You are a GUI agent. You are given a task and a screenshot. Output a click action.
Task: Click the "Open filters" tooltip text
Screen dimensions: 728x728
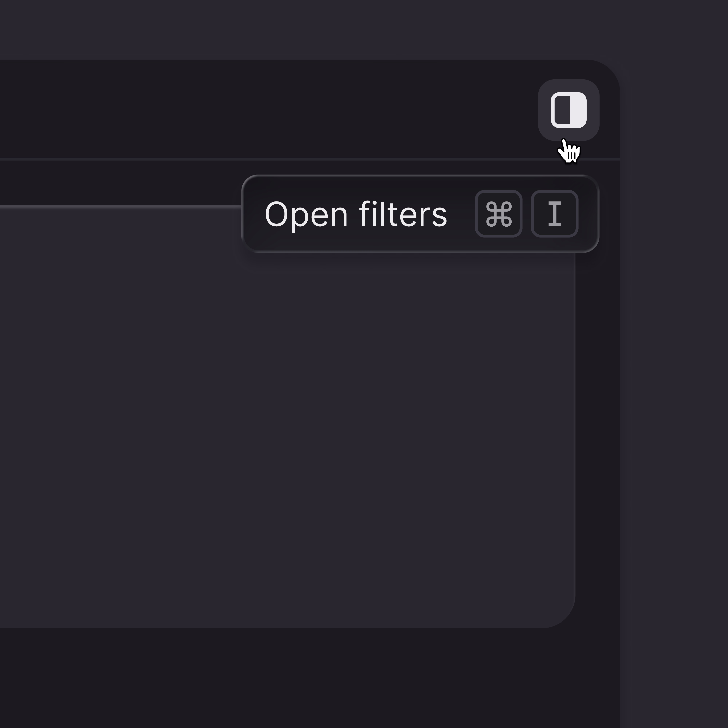tap(356, 214)
